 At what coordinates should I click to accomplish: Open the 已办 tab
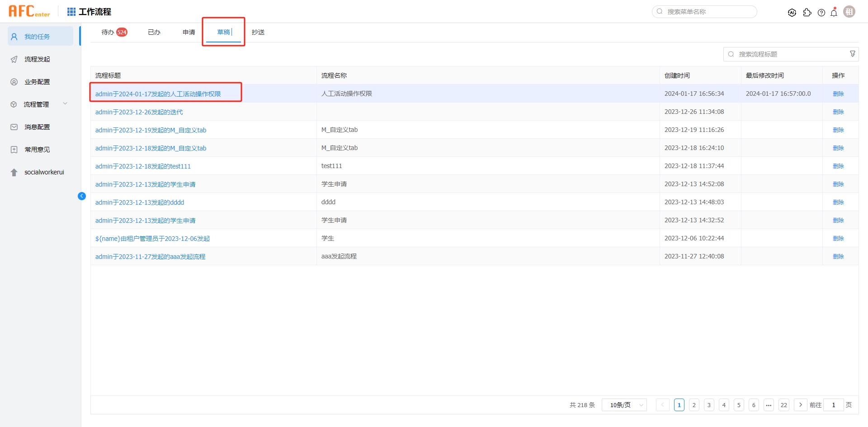pos(154,32)
